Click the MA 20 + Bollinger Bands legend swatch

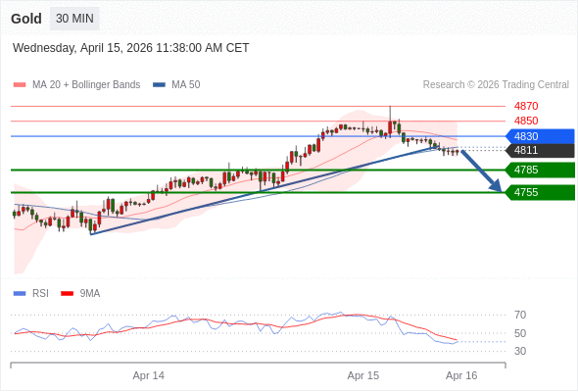coord(20,85)
